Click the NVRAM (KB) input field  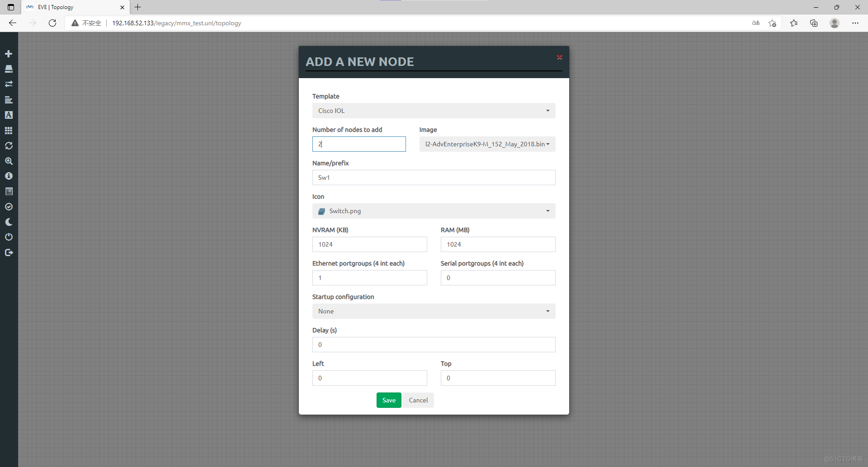tap(369, 244)
